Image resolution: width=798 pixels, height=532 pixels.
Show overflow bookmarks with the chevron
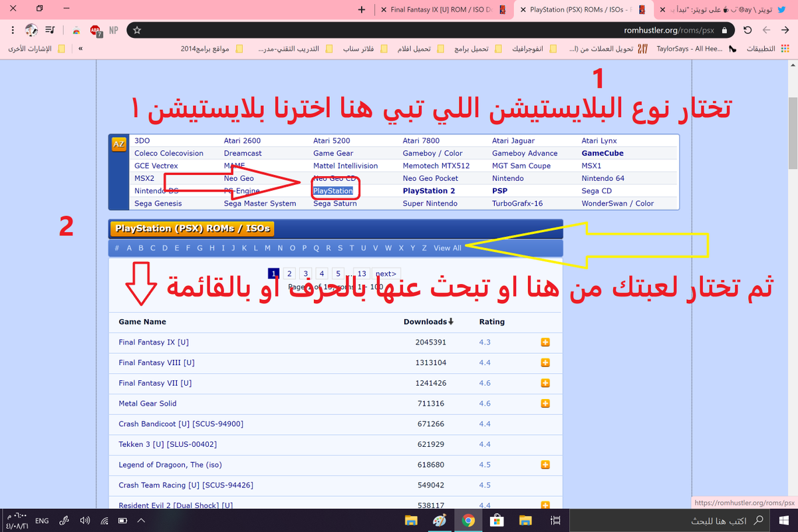[80, 49]
